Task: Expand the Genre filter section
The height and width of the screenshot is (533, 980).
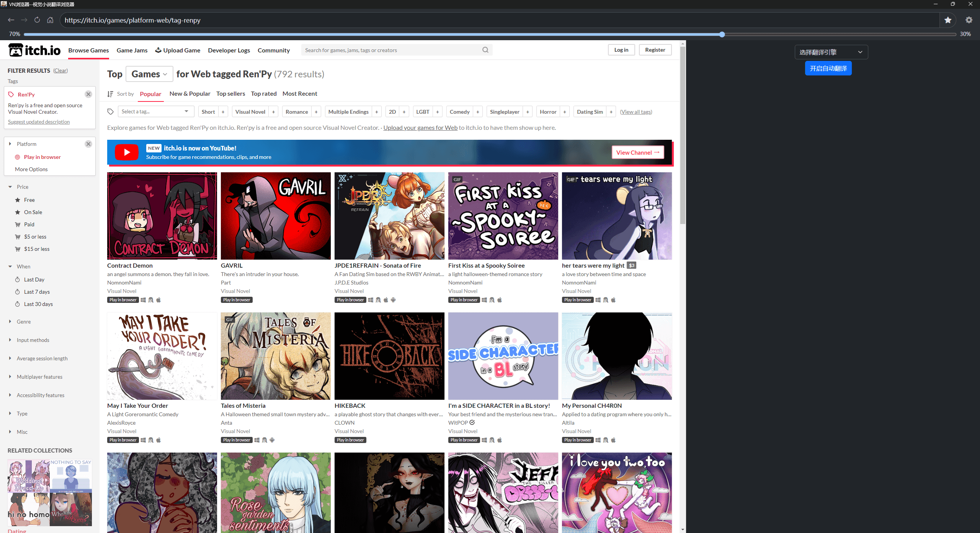Action: click(23, 322)
